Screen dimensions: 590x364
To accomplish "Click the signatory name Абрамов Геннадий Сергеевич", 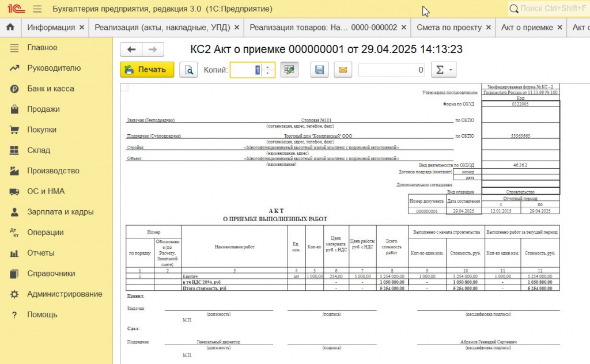I will pos(489,342).
